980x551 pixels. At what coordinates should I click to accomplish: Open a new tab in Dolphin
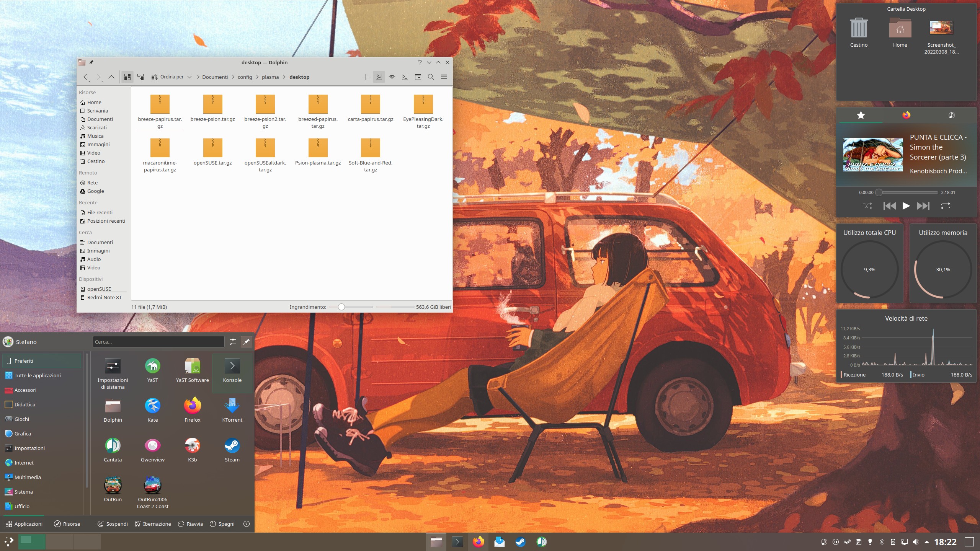(x=366, y=77)
